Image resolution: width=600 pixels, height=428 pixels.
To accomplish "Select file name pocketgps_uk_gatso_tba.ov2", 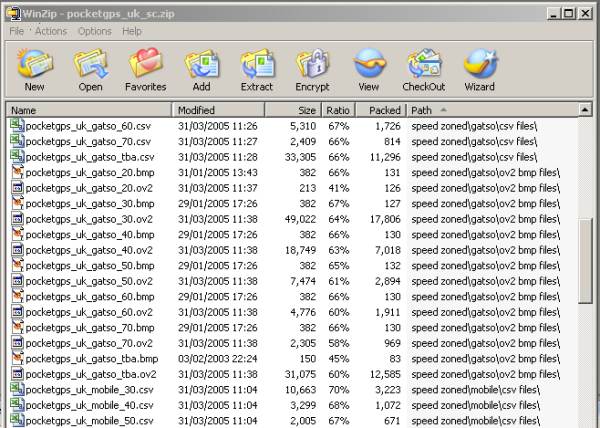I will tap(91, 374).
